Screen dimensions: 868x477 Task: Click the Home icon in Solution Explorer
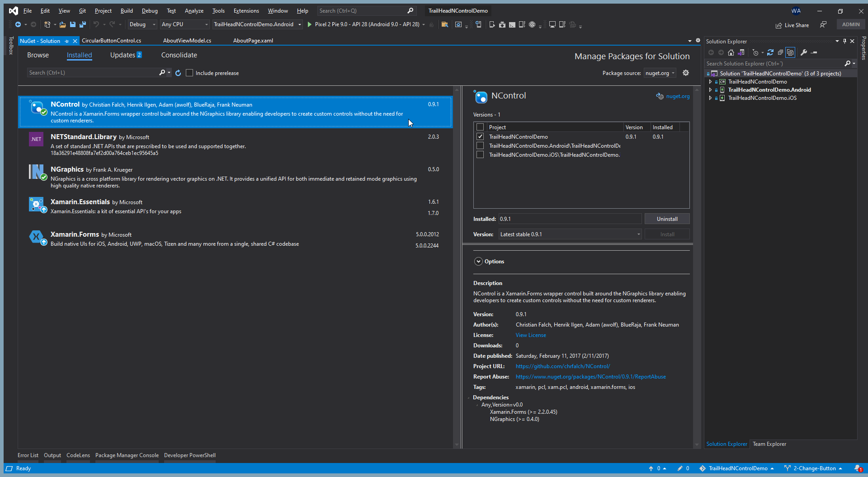click(x=731, y=52)
